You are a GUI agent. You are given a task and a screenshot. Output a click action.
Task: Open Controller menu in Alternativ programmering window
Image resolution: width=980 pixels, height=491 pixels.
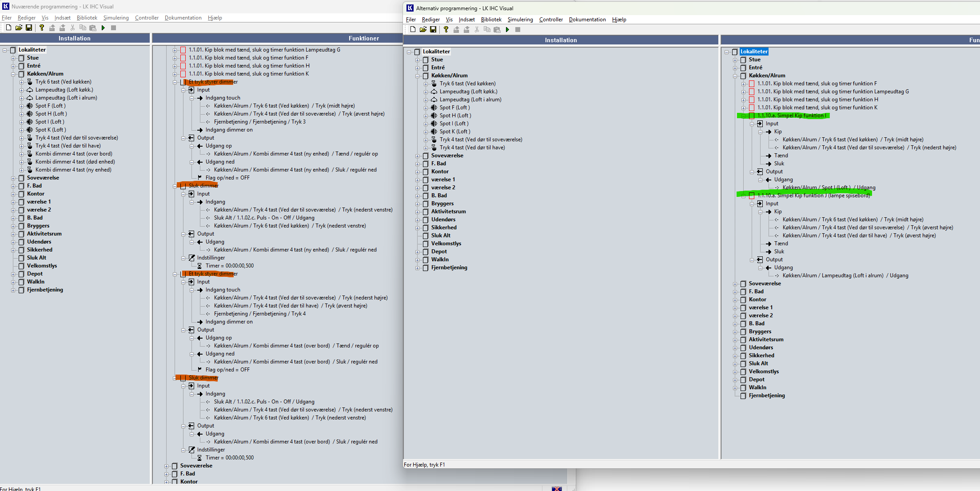click(551, 20)
